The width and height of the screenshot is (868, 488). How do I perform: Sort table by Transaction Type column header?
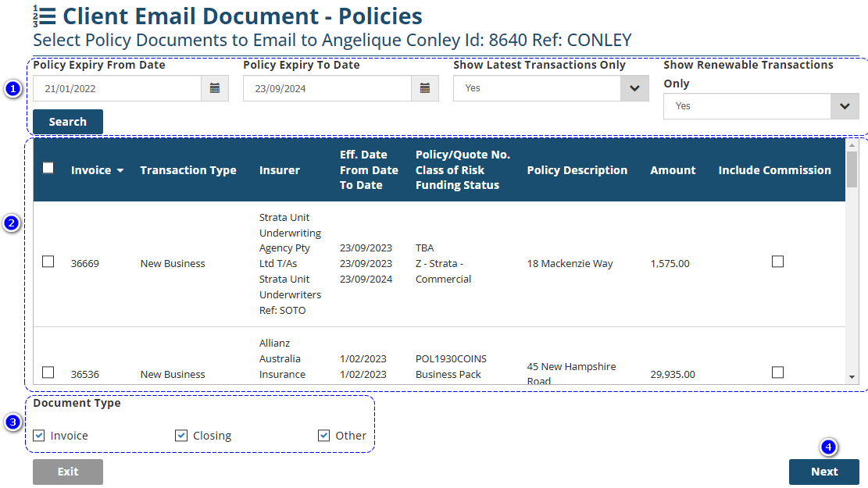pos(188,170)
